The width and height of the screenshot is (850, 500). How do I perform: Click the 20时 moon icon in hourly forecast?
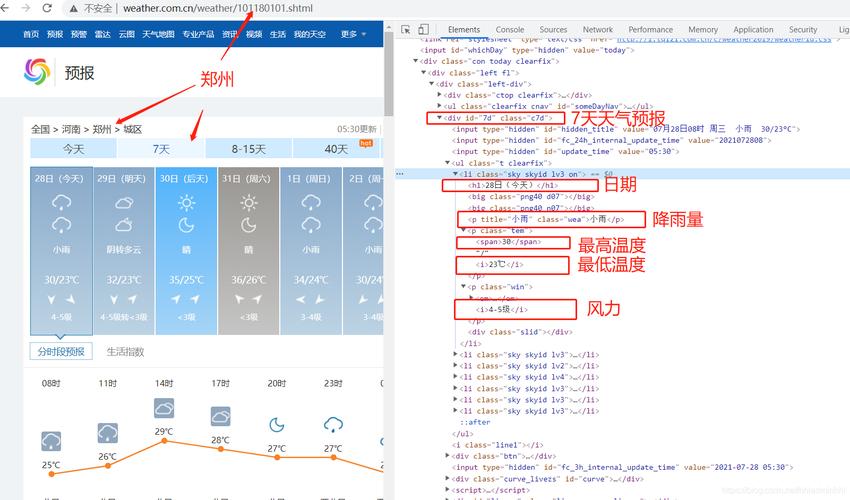click(x=277, y=425)
